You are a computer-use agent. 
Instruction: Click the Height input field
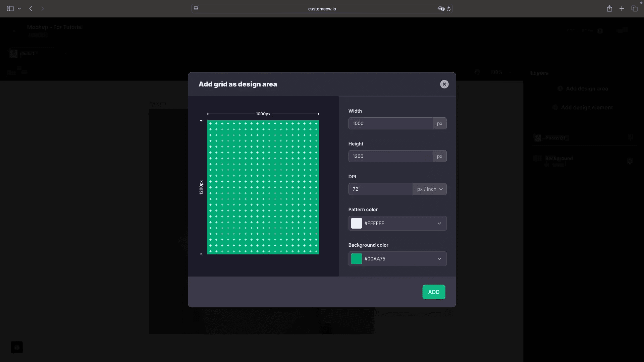tap(390, 156)
